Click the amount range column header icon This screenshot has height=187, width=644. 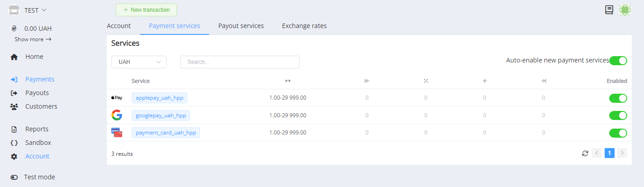click(287, 81)
